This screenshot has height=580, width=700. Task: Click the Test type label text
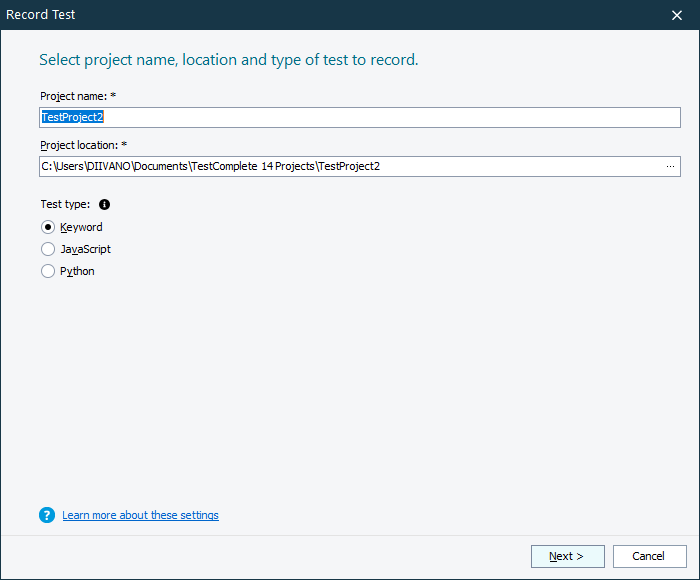point(65,204)
